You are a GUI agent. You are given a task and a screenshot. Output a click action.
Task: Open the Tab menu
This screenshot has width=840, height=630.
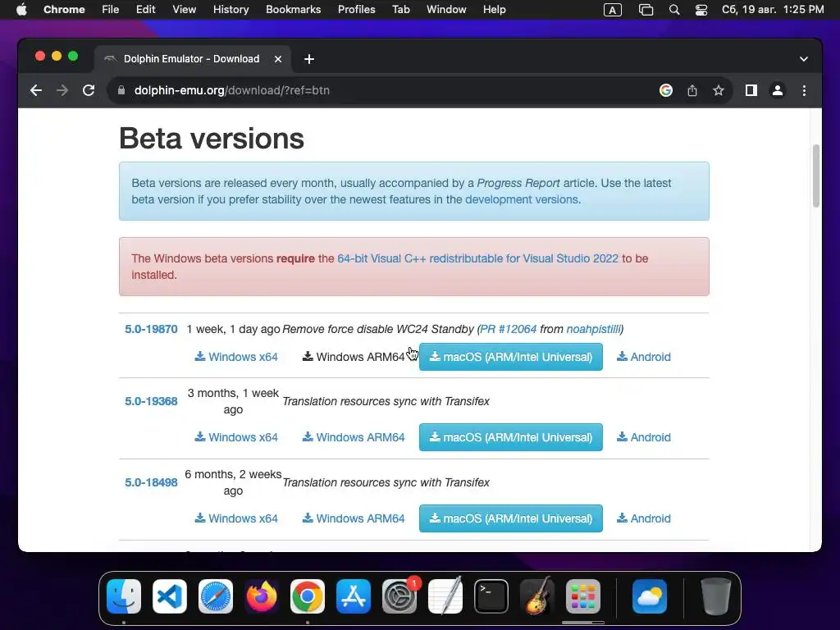pyautogui.click(x=400, y=10)
